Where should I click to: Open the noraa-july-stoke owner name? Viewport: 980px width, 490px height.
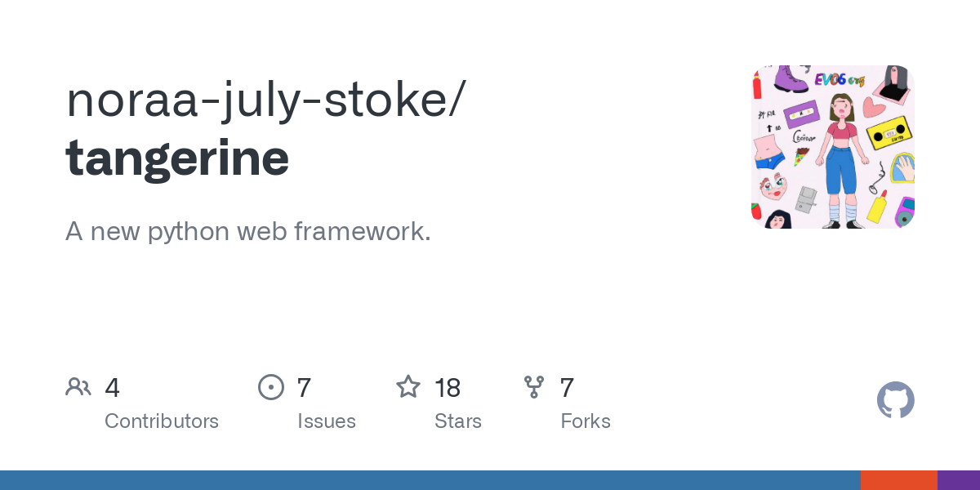tap(265, 100)
